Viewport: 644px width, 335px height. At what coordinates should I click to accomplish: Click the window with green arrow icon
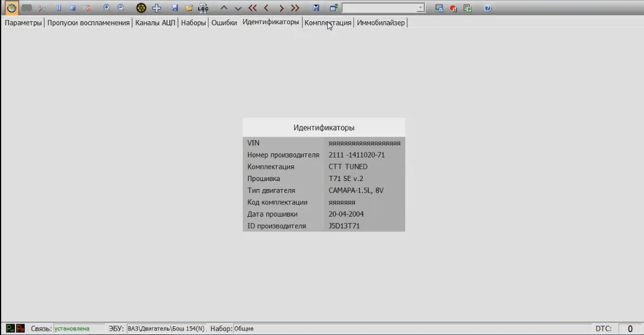(x=333, y=8)
